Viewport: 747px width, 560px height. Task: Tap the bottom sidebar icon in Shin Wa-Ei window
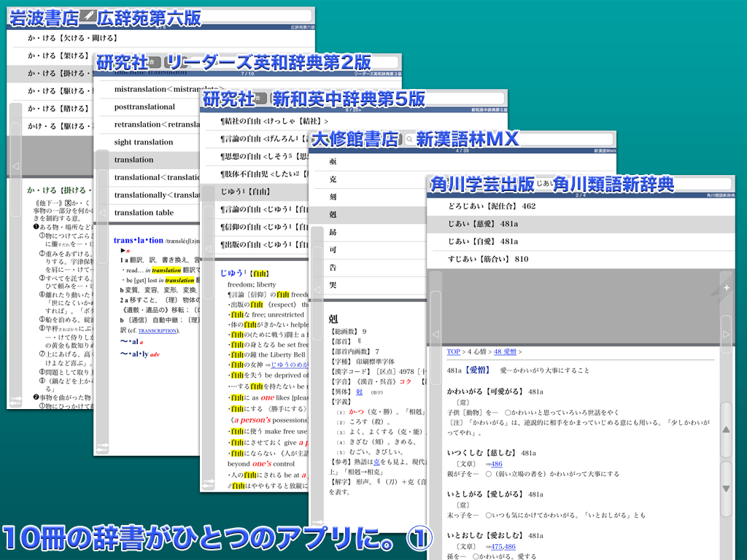pyautogui.click(x=208, y=484)
